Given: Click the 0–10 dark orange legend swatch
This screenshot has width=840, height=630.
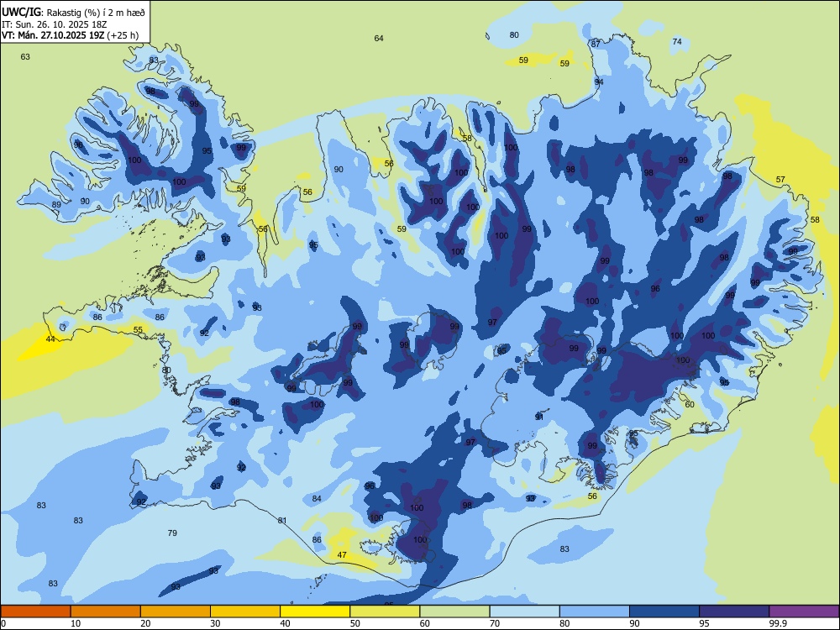Looking at the screenshot, I should click(36, 612).
